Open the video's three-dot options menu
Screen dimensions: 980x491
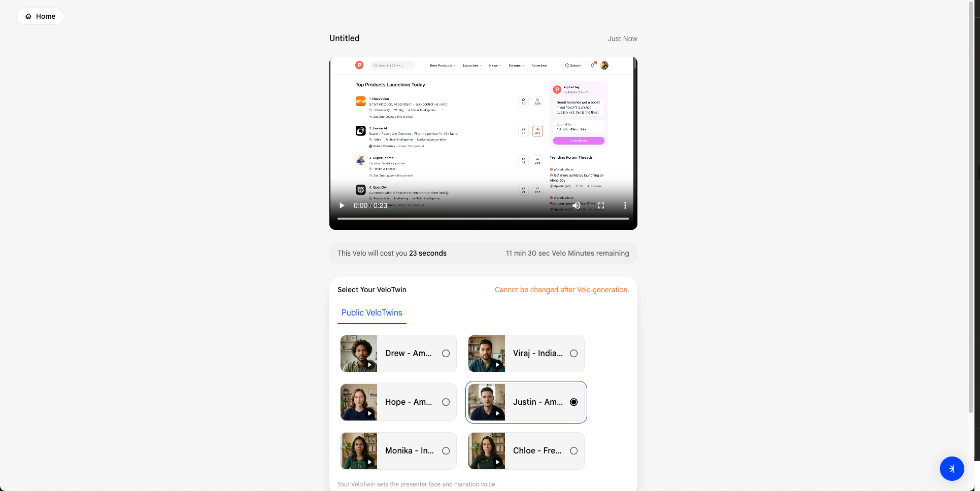tap(625, 205)
